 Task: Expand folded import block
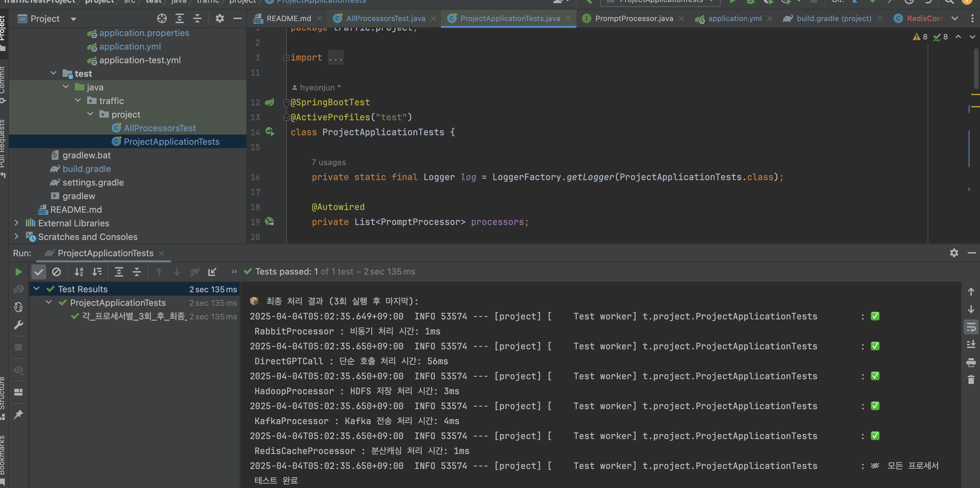point(336,57)
